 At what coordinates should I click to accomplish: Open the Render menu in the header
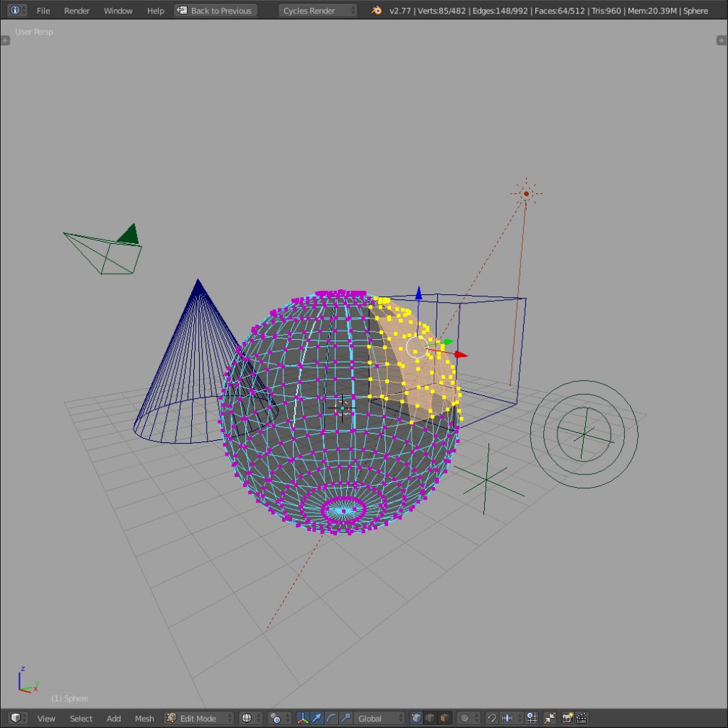click(x=76, y=10)
